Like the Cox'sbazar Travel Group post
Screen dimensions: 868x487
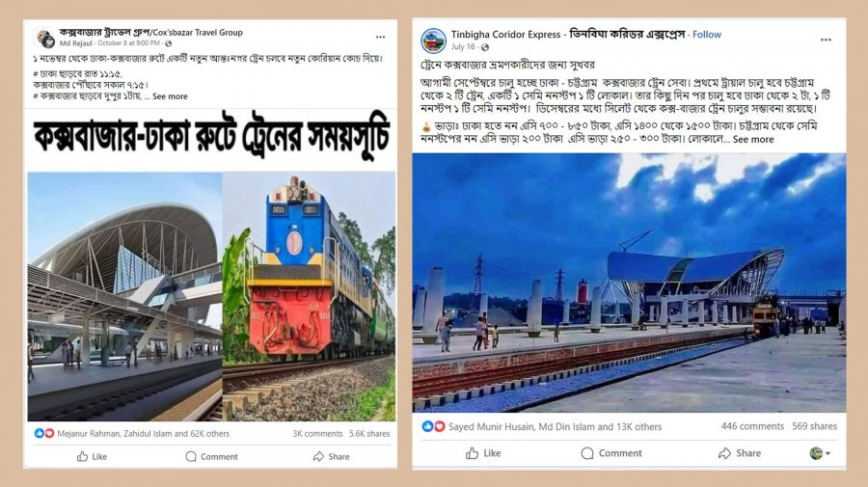click(92, 456)
